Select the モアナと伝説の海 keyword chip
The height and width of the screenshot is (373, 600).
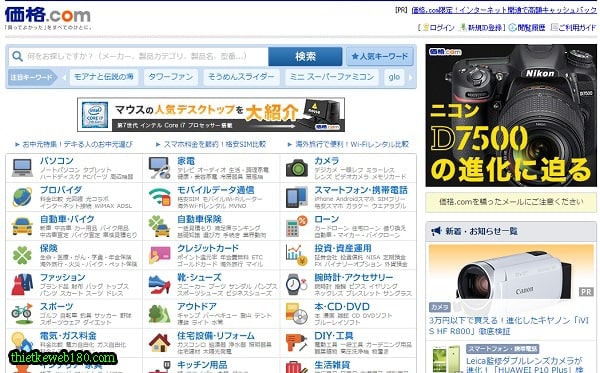tap(104, 77)
